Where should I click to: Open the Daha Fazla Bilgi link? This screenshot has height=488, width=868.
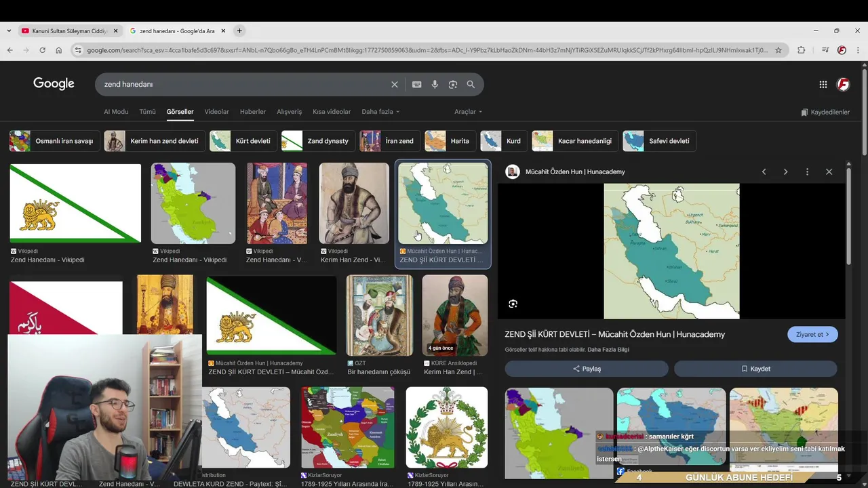click(x=608, y=350)
